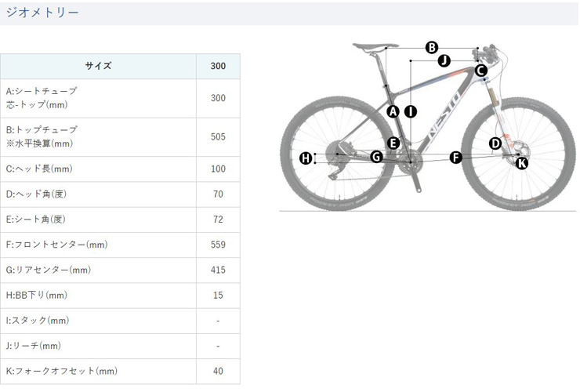Select the 559 front center value cell
The image size is (580, 392).
tap(218, 245)
